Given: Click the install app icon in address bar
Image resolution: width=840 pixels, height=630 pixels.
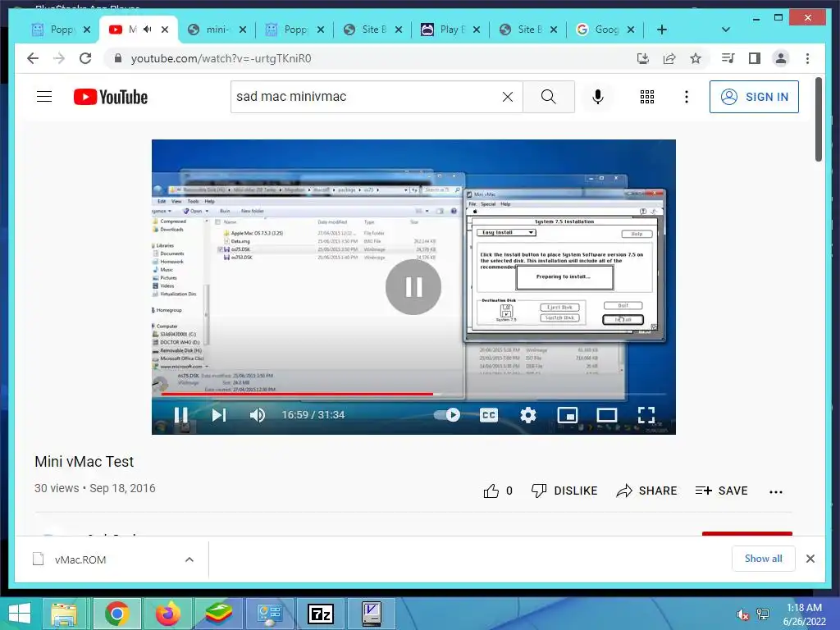Looking at the screenshot, I should pos(643,58).
